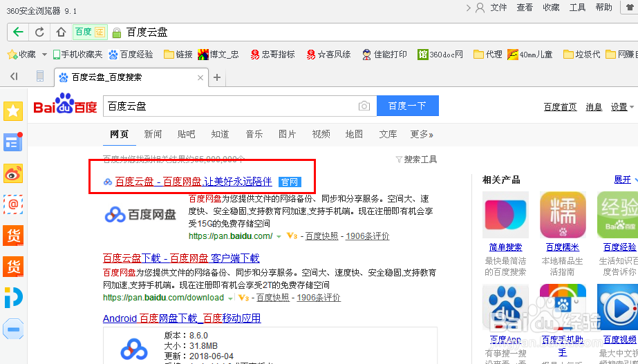Switch to the 新闻 search tab
The width and height of the screenshot is (638, 364).
coord(153,134)
